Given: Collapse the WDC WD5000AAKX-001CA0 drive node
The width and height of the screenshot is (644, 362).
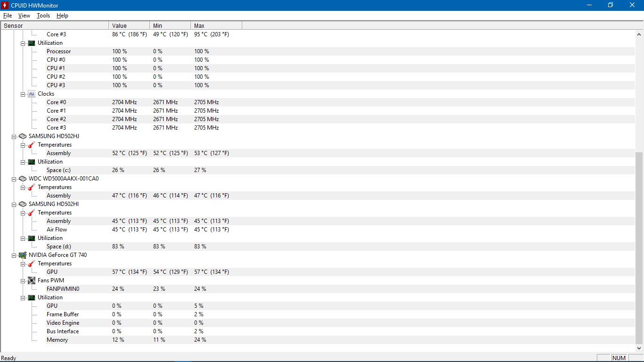Looking at the screenshot, I should (14, 179).
